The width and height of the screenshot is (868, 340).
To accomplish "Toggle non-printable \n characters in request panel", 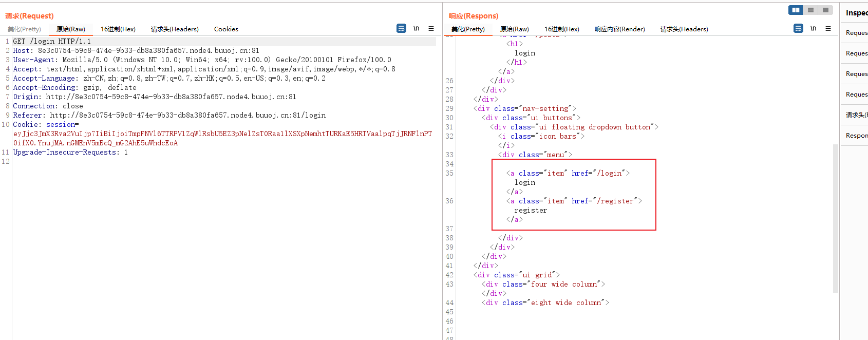I will point(417,28).
